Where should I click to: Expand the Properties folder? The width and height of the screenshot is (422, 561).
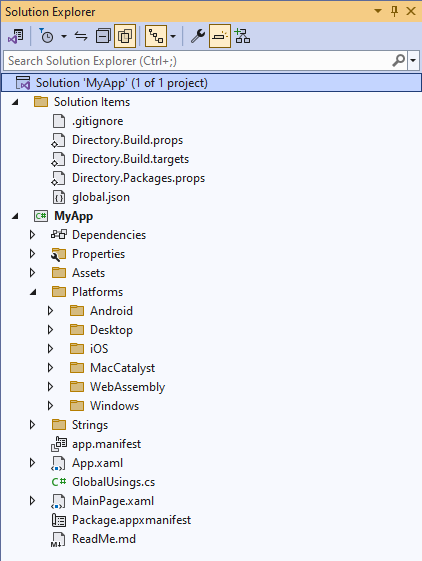click(32, 254)
